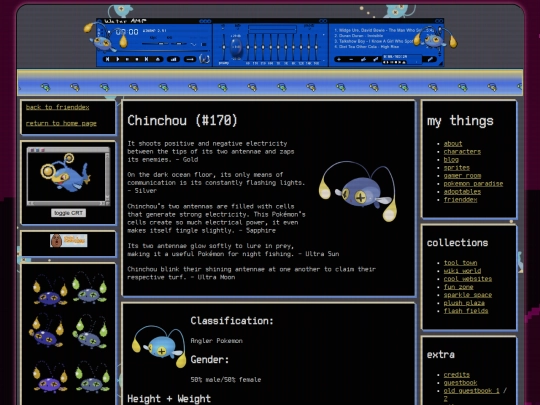Select playlist track 1, David Bowie

[384, 30]
